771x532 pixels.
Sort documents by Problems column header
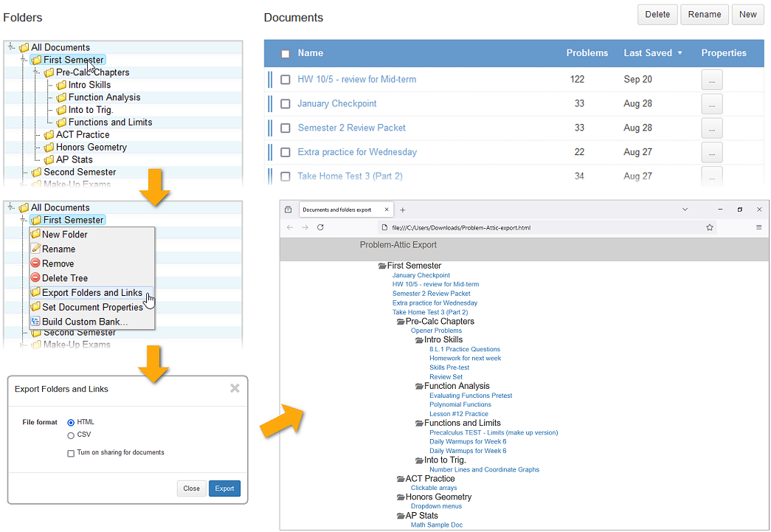coord(587,53)
